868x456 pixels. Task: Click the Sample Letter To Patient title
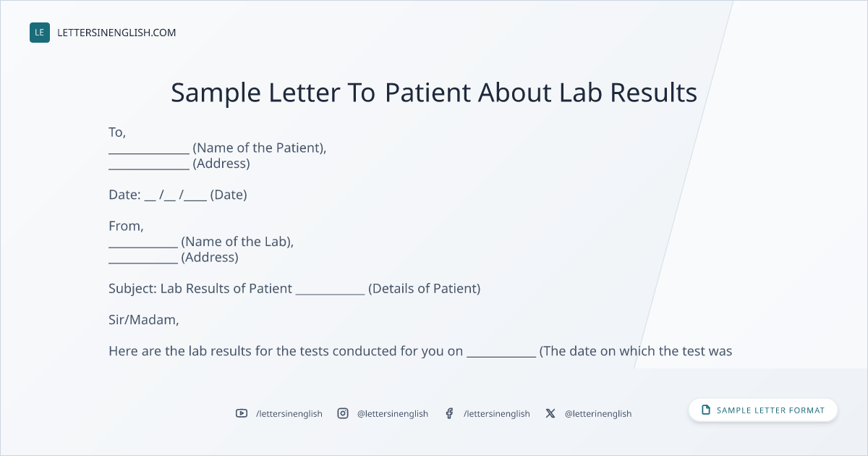click(x=434, y=93)
